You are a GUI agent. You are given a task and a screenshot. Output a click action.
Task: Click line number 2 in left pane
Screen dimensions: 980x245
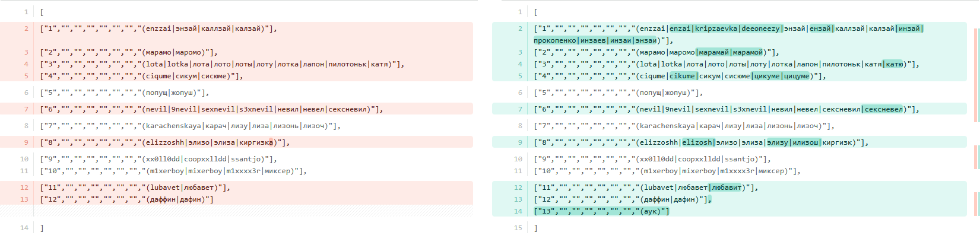click(26, 28)
